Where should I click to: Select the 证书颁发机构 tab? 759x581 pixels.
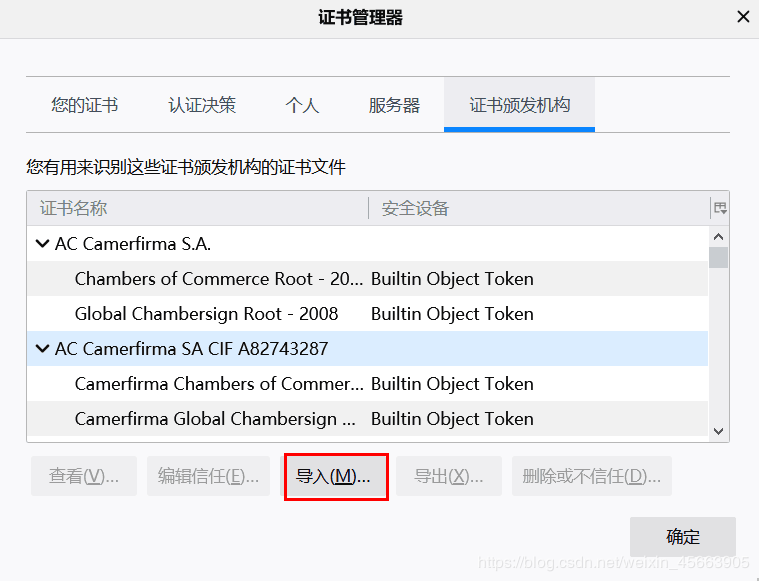point(519,105)
